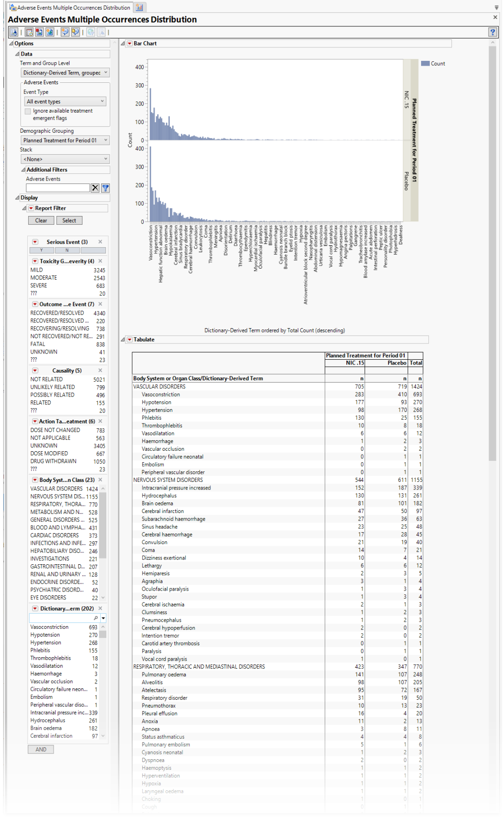This screenshot has width=504, height=821.
Task: Toggle the N option in Serious Event filter
Action: click(x=67, y=251)
